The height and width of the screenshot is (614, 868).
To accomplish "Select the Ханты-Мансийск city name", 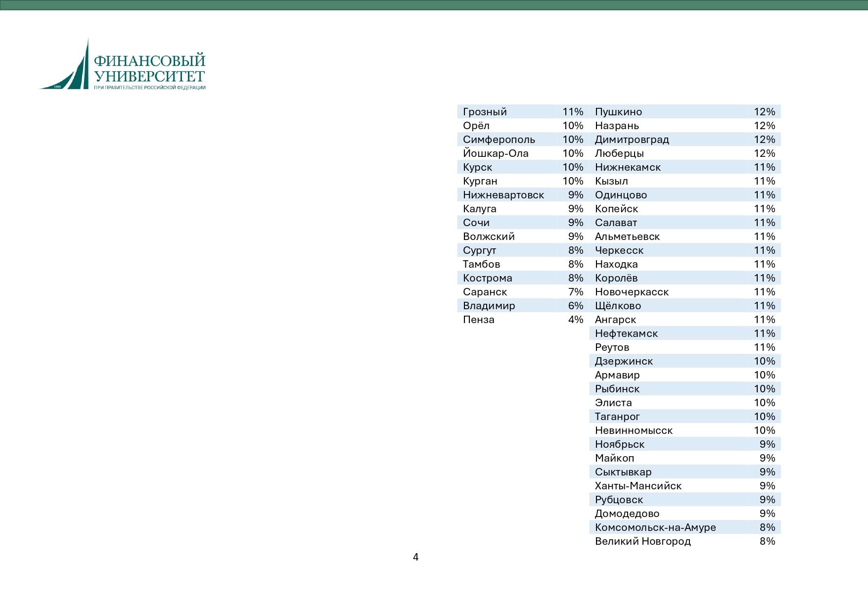I will coord(638,486).
